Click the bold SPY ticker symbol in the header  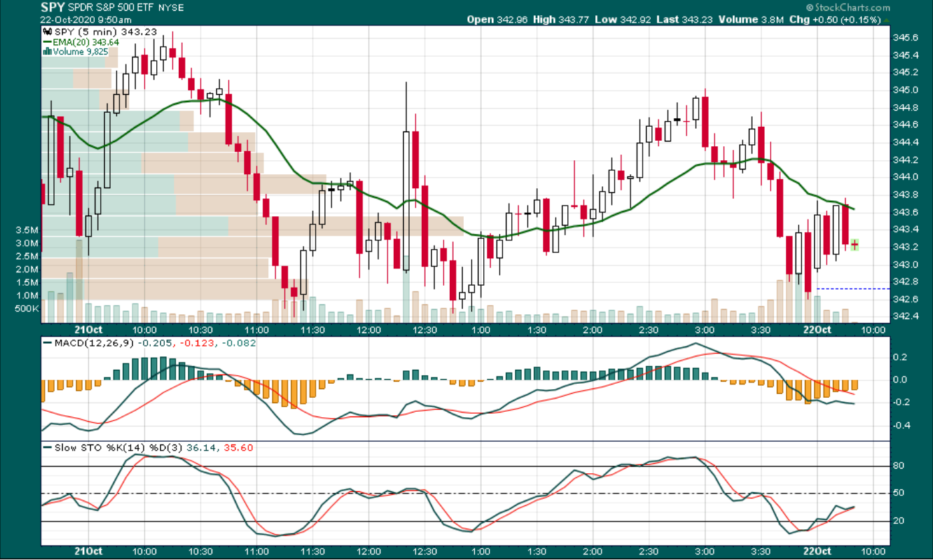52,7
